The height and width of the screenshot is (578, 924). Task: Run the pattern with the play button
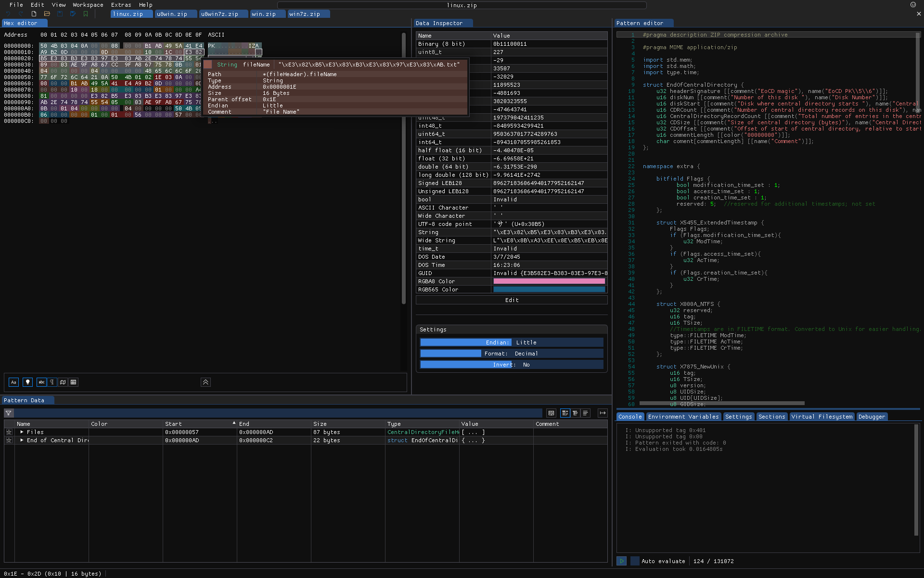pos(621,561)
